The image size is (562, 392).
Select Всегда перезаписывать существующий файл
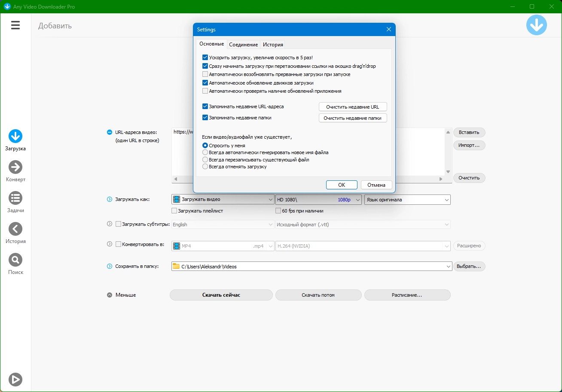point(205,160)
